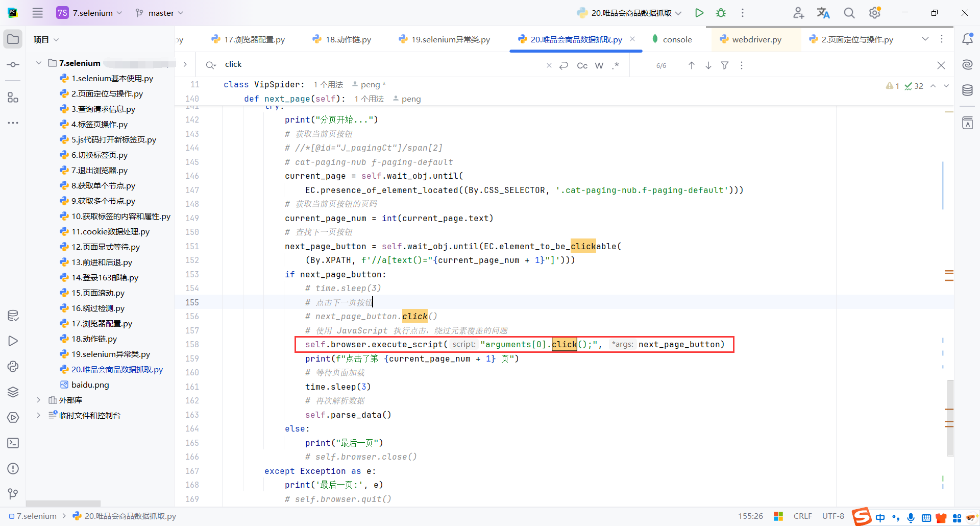
Task: Toggle Regex (.*) search option
Action: [x=616, y=65]
